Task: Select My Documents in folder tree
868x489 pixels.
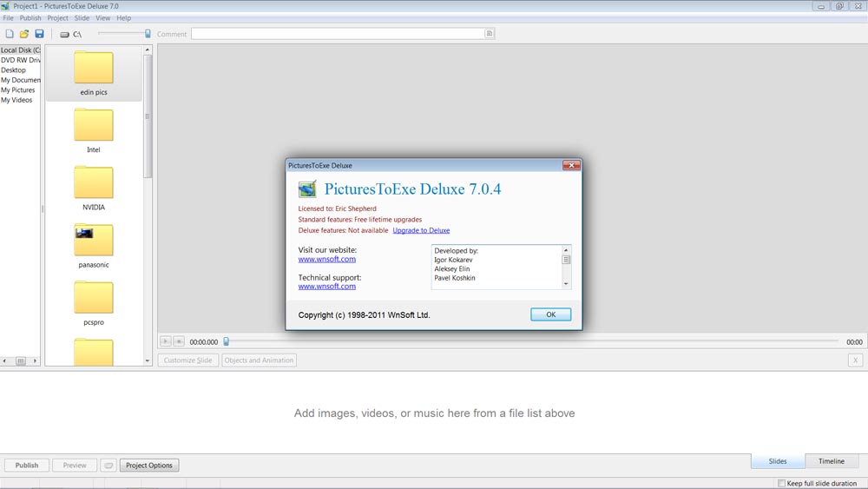Action: click(x=21, y=80)
